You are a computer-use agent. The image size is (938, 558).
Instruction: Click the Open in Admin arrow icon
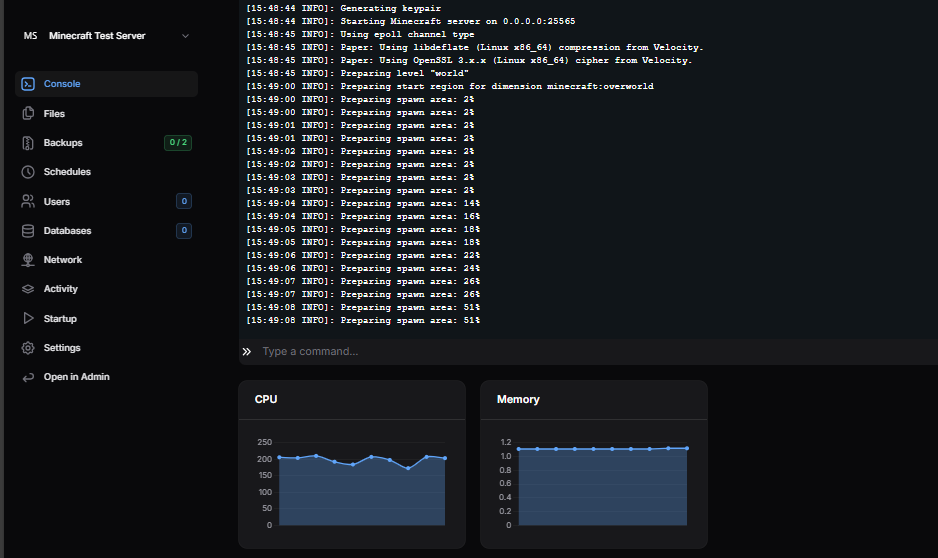[28, 377]
